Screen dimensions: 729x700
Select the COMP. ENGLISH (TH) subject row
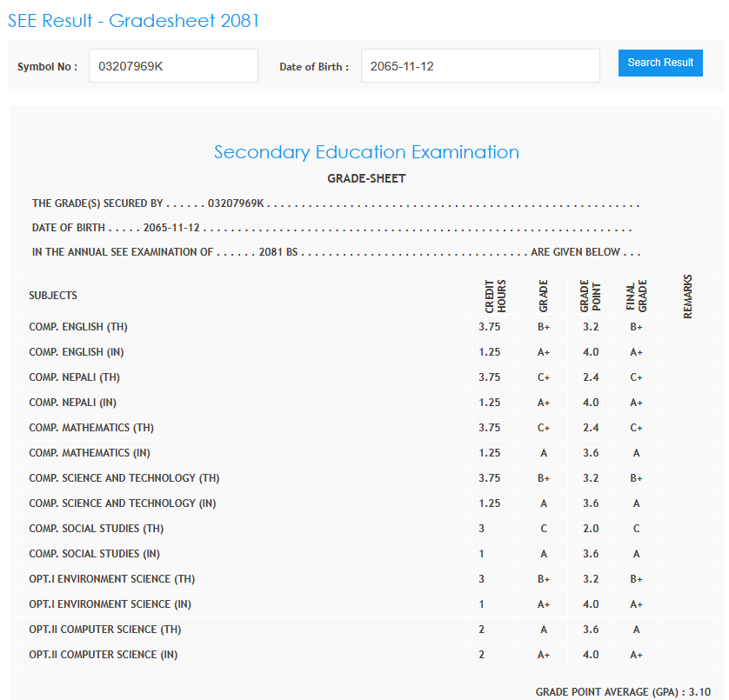tap(78, 327)
